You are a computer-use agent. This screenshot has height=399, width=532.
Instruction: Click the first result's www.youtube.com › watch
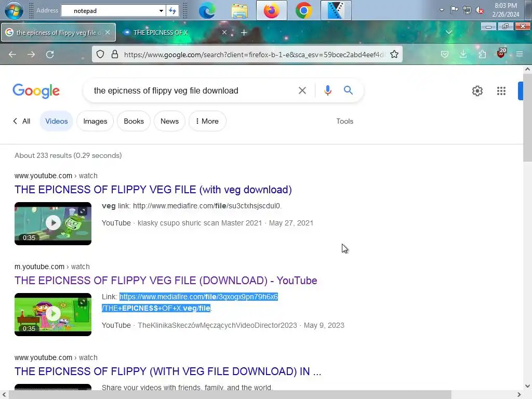tap(56, 176)
